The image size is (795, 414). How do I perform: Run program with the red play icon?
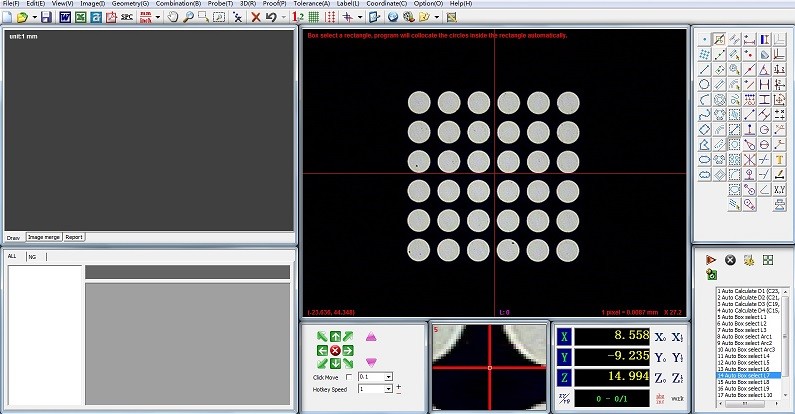click(x=711, y=259)
